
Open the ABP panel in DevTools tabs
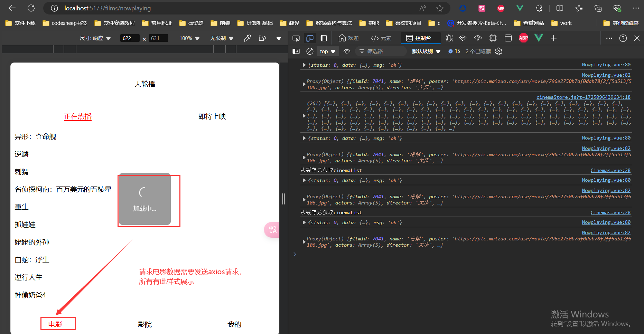[x=523, y=38]
